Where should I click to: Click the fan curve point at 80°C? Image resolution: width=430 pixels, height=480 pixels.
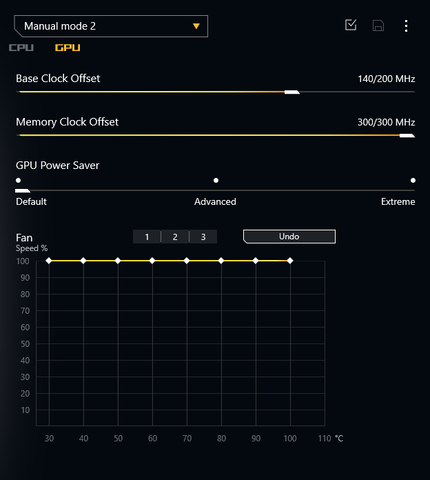point(221,261)
